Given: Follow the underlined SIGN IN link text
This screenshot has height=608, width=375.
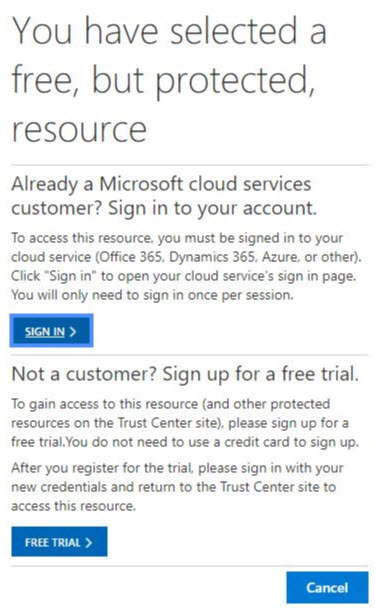Looking at the screenshot, I should coord(45,332).
